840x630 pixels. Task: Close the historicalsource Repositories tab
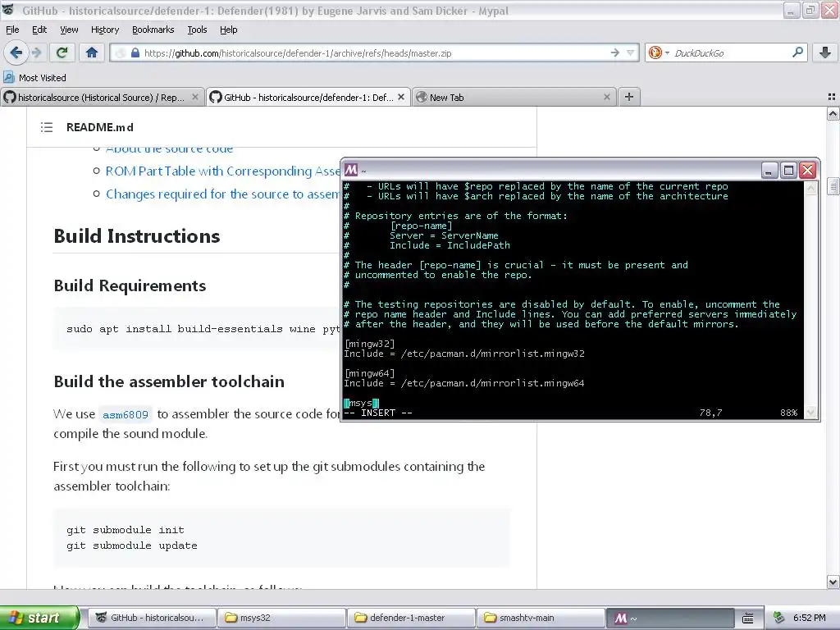coord(195,97)
